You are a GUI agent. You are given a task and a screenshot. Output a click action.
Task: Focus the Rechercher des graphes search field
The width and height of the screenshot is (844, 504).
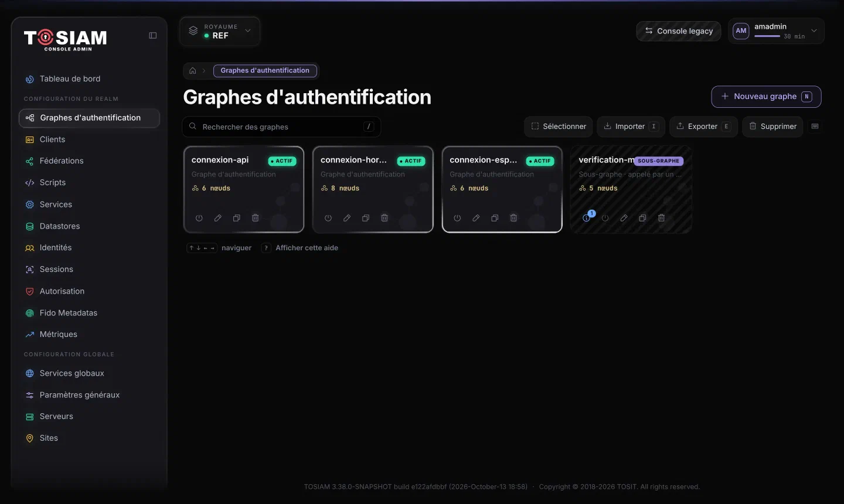(282, 127)
